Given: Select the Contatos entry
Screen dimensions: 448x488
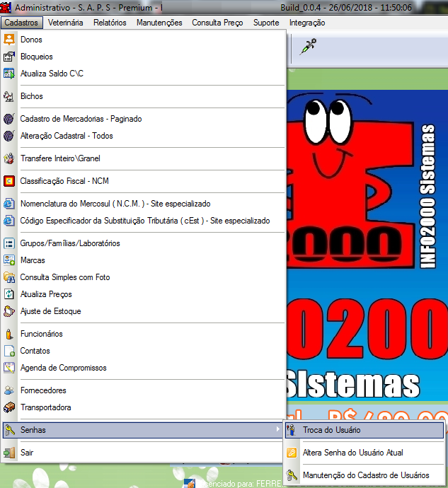Looking at the screenshot, I should [144, 351].
